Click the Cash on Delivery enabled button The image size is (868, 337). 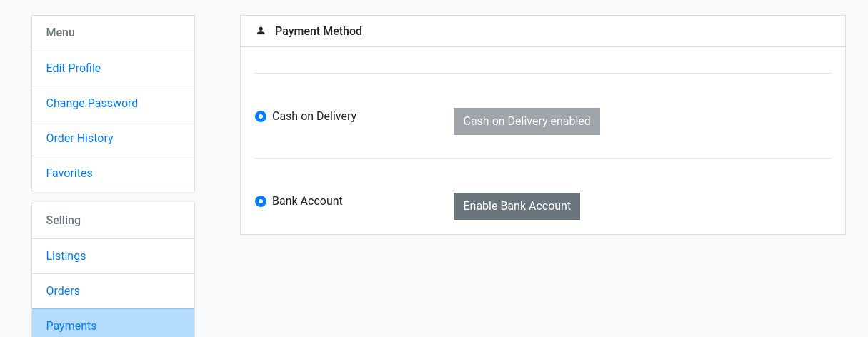point(527,121)
